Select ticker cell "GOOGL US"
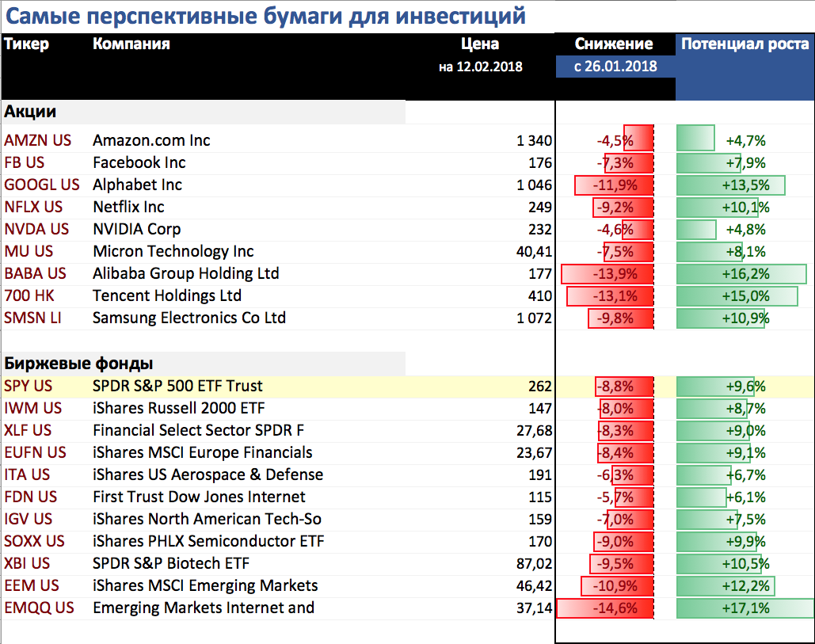The width and height of the screenshot is (815, 644). tap(42, 185)
